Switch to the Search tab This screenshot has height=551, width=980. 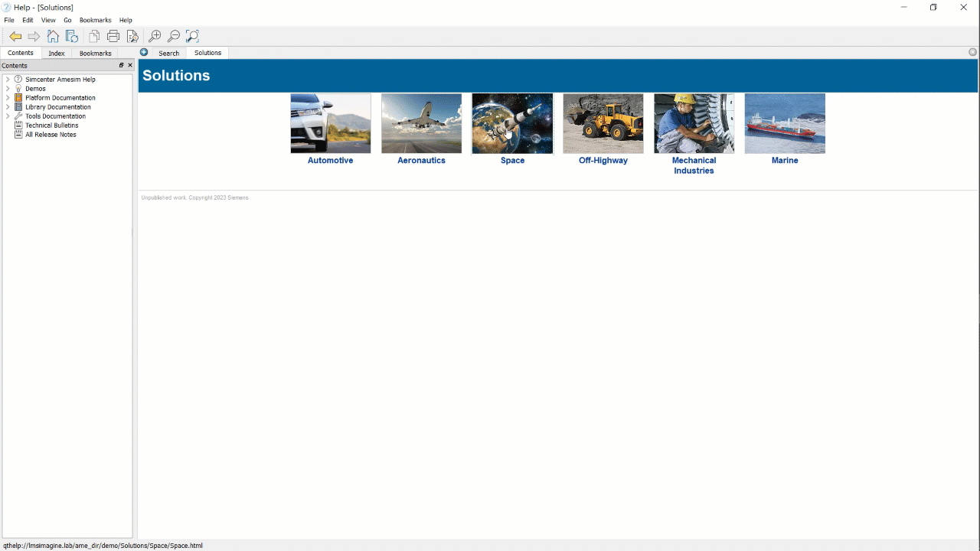tap(168, 54)
